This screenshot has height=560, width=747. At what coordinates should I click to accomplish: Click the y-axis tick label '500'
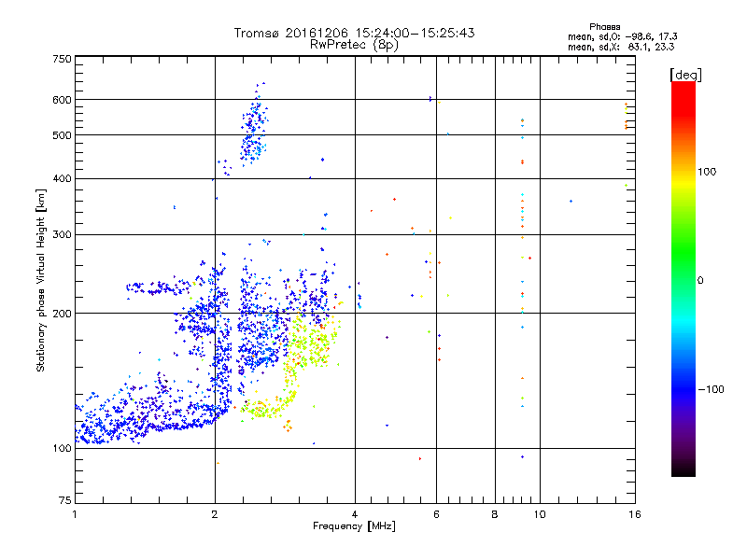click(x=63, y=135)
